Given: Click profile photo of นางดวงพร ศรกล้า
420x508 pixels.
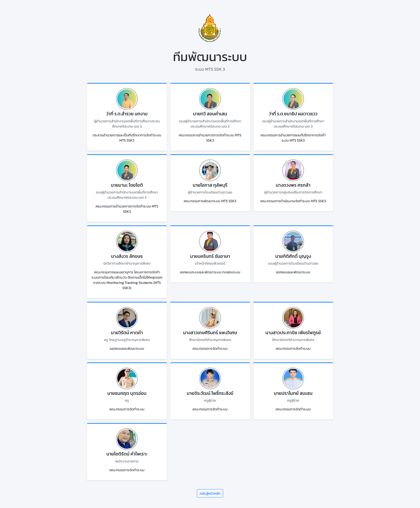Looking at the screenshot, I should click(x=293, y=170).
